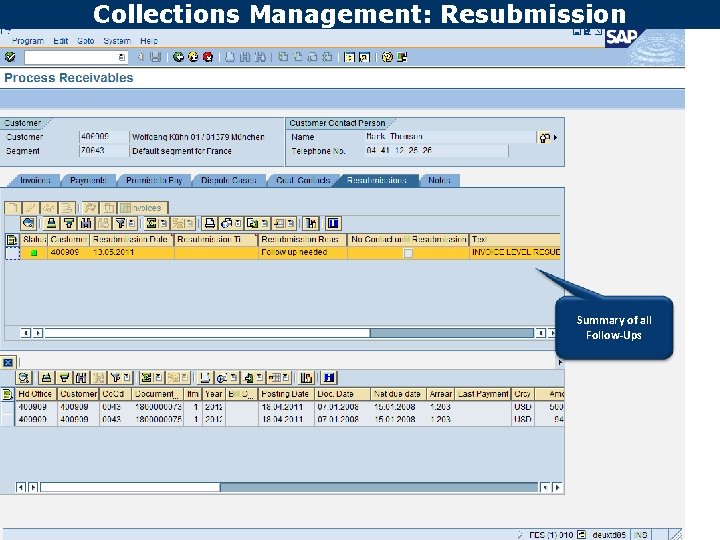Click Print icon in resubmission list toolbar
The image size is (720, 540).
pos(209,224)
